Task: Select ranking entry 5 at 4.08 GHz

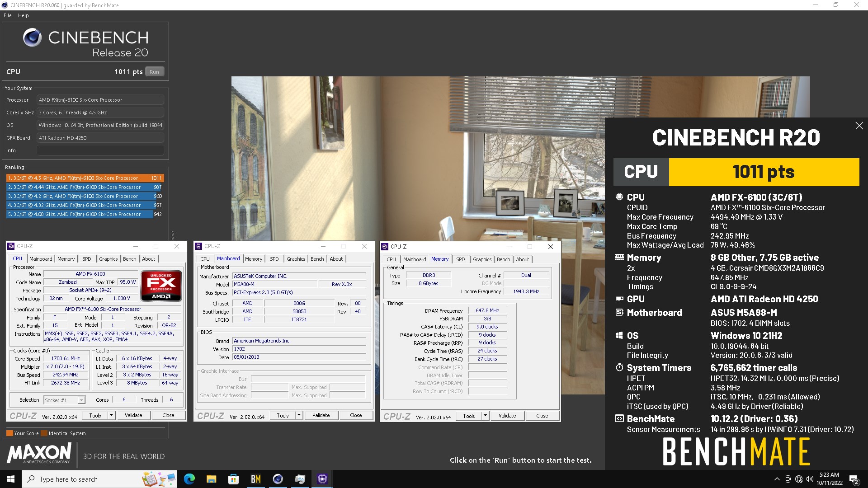Action: pyautogui.click(x=85, y=214)
